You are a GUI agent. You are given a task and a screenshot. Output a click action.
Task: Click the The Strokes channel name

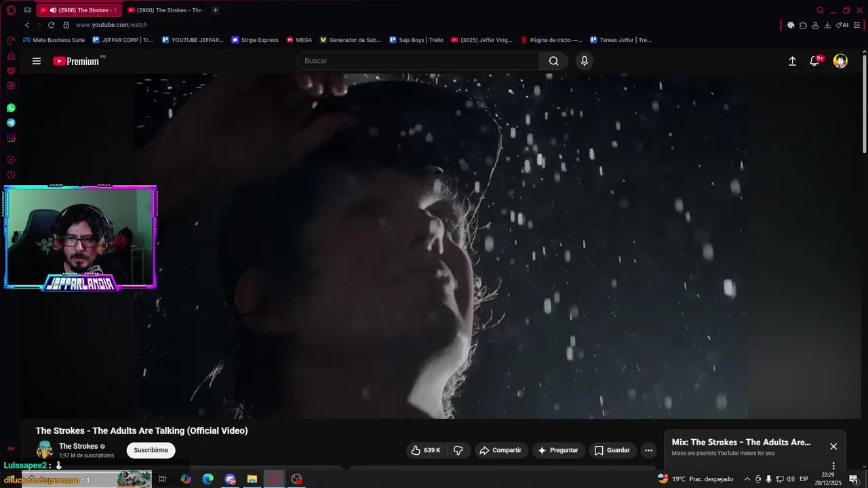point(78,446)
